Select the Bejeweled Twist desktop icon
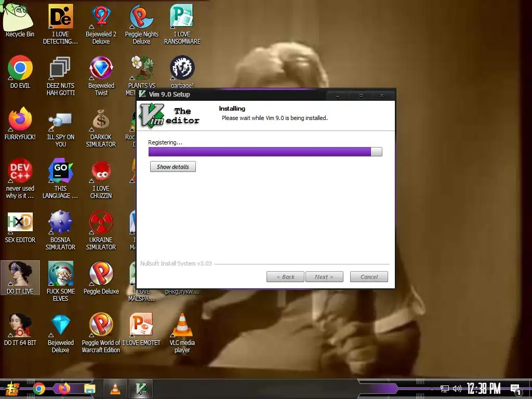 (101, 76)
